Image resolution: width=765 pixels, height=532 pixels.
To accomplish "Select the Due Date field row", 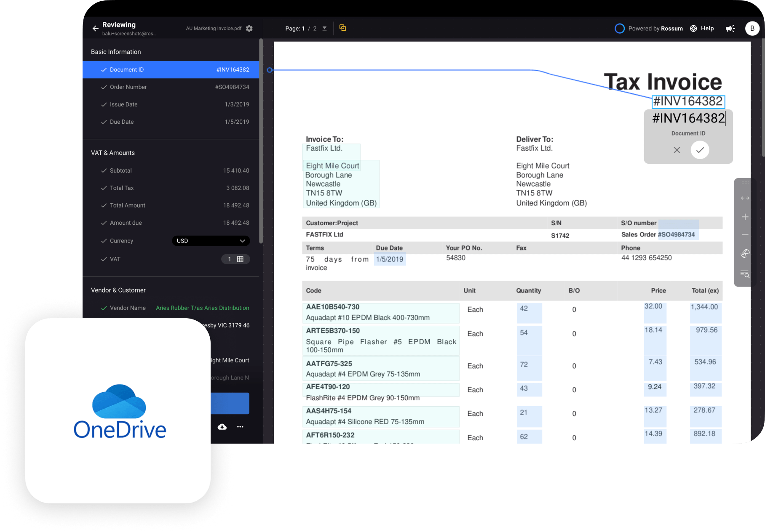I will pyautogui.click(x=171, y=122).
